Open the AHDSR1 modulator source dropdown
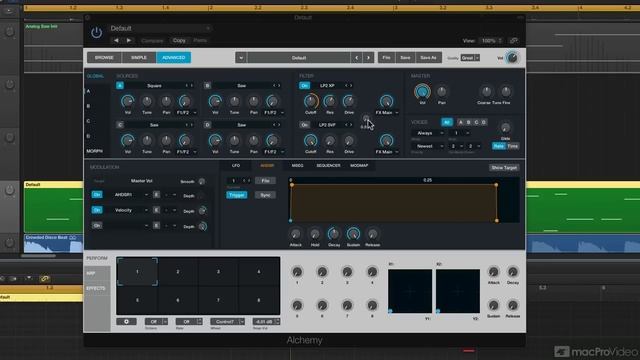This screenshot has height=360, width=640. [127, 195]
